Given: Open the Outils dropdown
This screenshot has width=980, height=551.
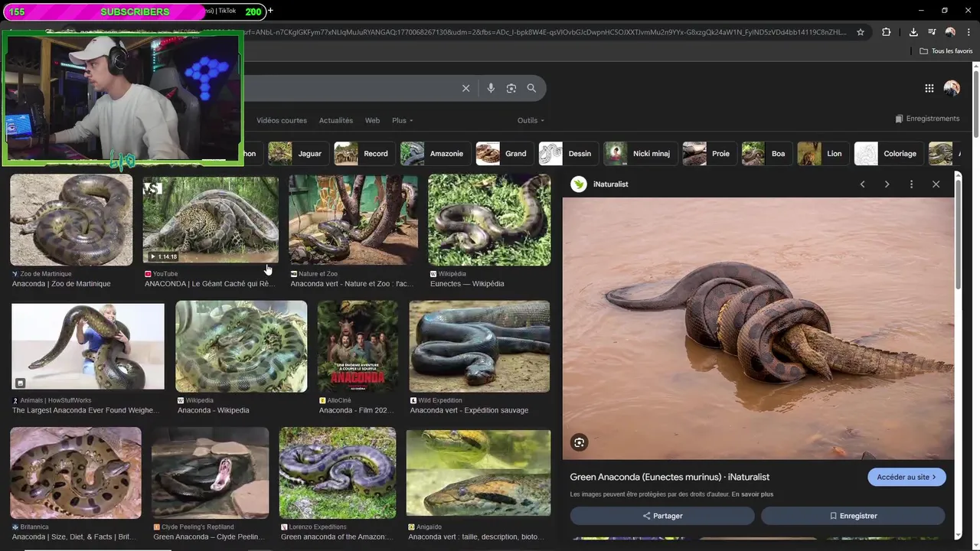Looking at the screenshot, I should (531, 120).
